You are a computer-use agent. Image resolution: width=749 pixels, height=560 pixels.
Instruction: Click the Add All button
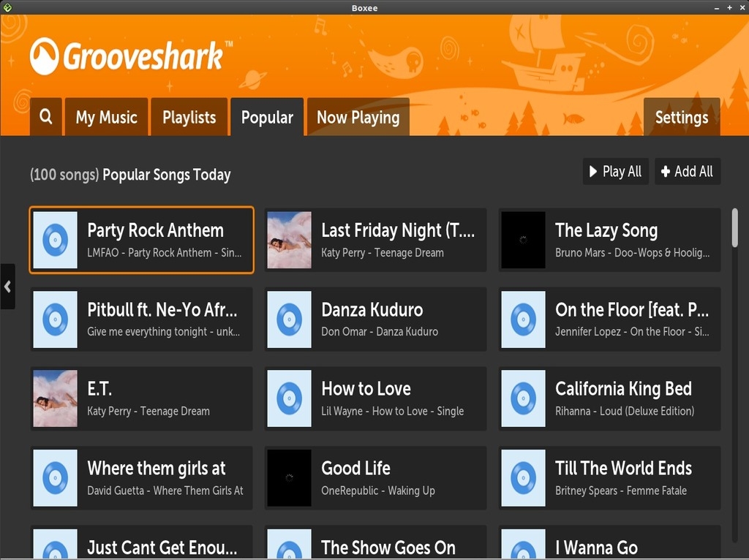[687, 172]
